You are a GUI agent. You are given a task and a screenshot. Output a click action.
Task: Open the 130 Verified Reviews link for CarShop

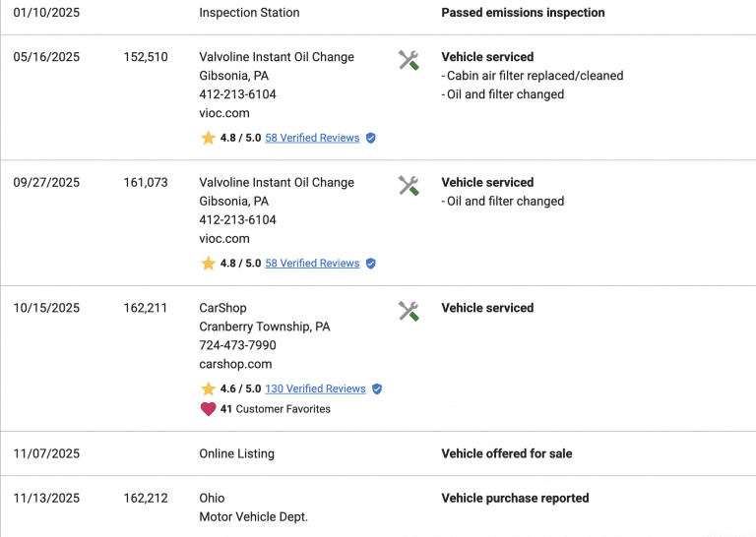pyautogui.click(x=315, y=389)
